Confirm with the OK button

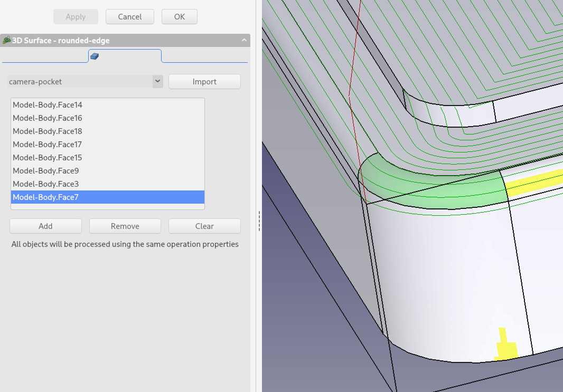click(x=180, y=16)
